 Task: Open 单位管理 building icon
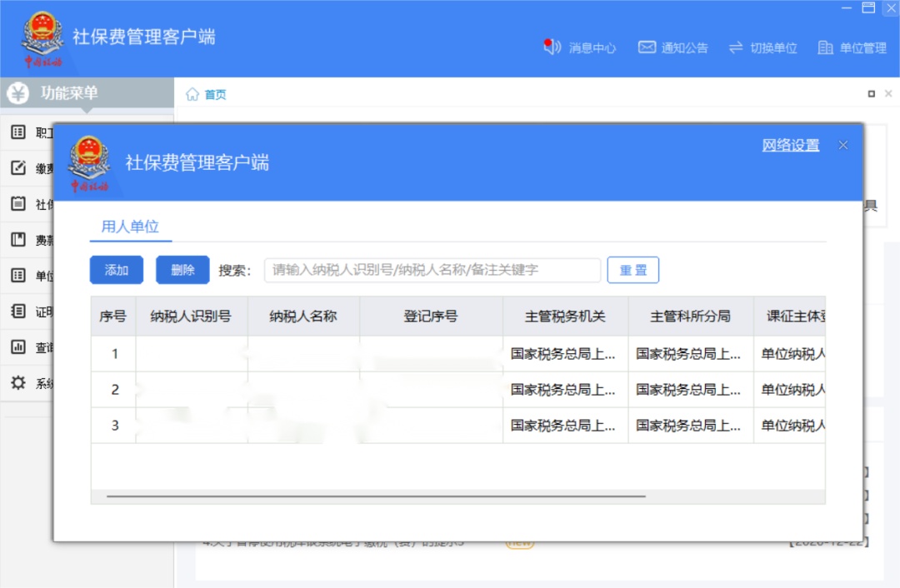point(825,47)
